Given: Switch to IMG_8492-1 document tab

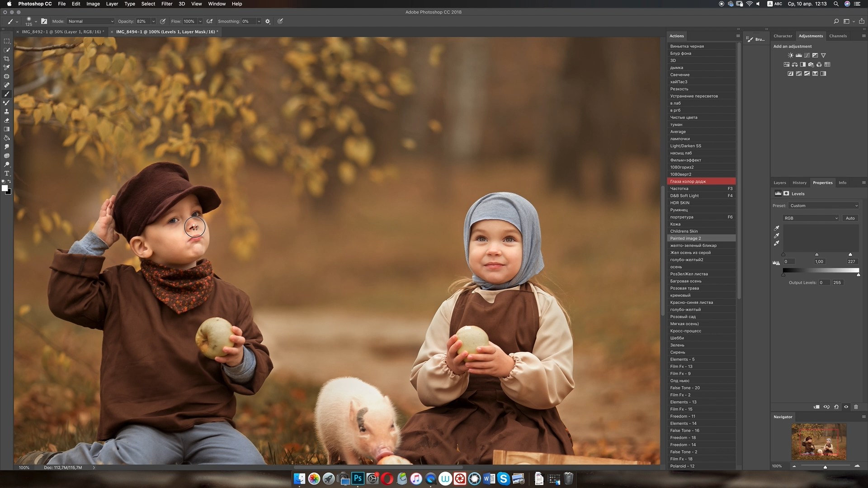Looking at the screenshot, I should click(61, 32).
